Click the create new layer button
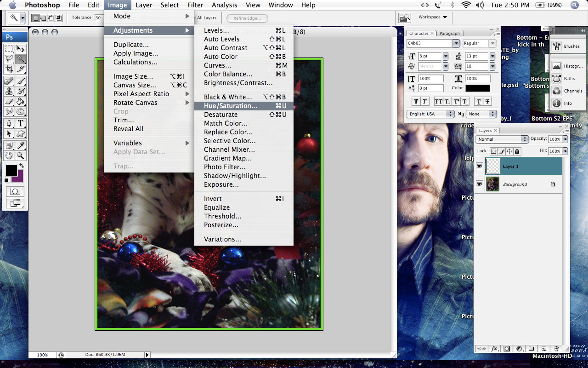 pyautogui.click(x=543, y=349)
